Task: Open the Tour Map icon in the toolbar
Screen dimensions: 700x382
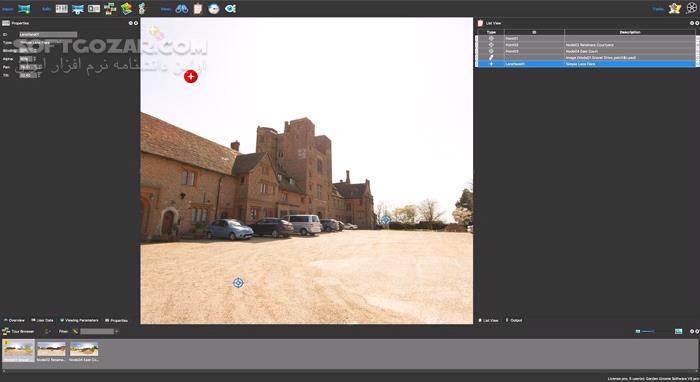Action: pos(126,8)
